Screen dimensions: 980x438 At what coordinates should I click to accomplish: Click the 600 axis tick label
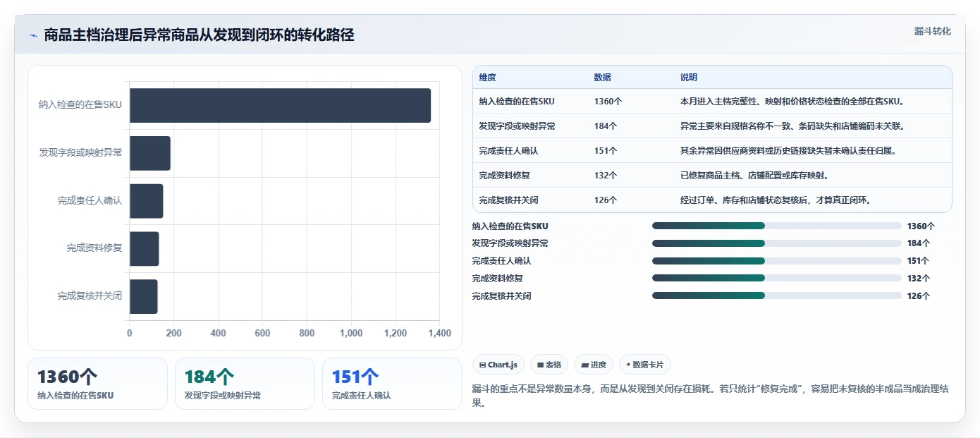tap(262, 334)
